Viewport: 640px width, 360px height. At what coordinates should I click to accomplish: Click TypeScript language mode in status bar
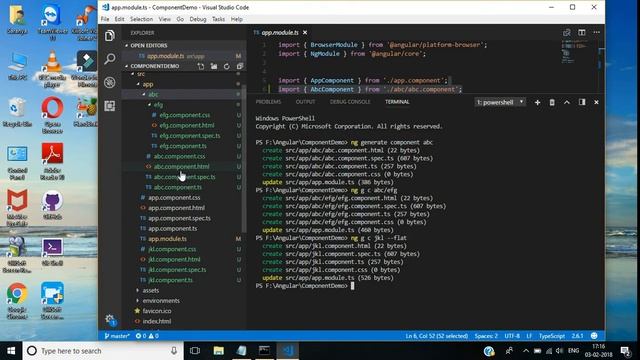click(x=552, y=336)
